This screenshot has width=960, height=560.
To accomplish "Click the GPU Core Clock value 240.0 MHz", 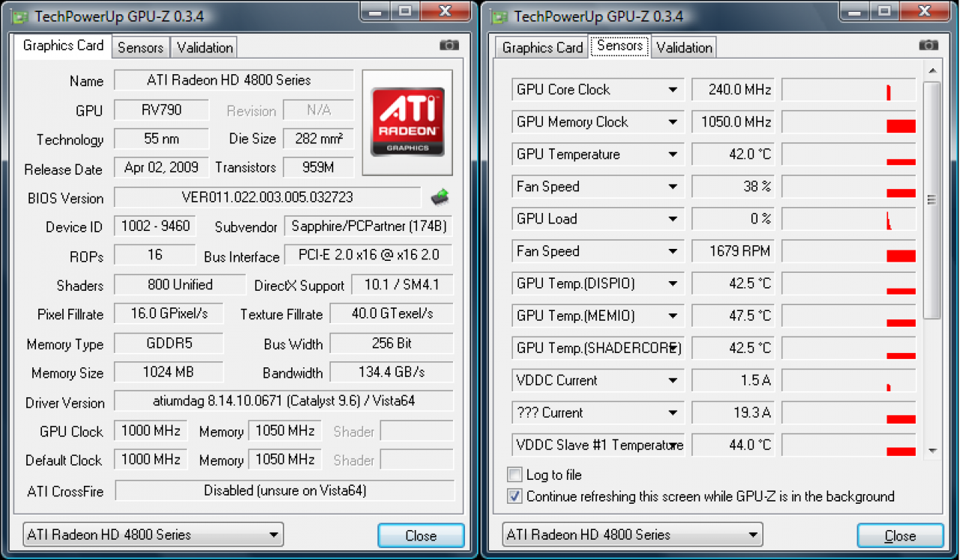I will (732, 90).
